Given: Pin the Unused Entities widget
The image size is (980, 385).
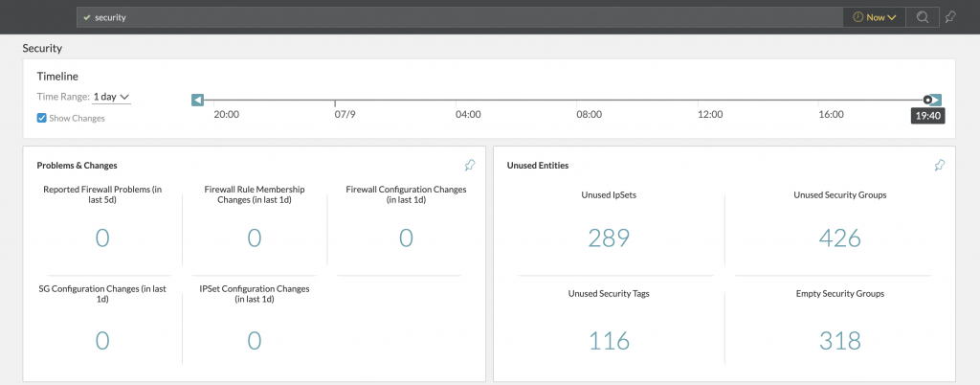Looking at the screenshot, I should point(940,165).
